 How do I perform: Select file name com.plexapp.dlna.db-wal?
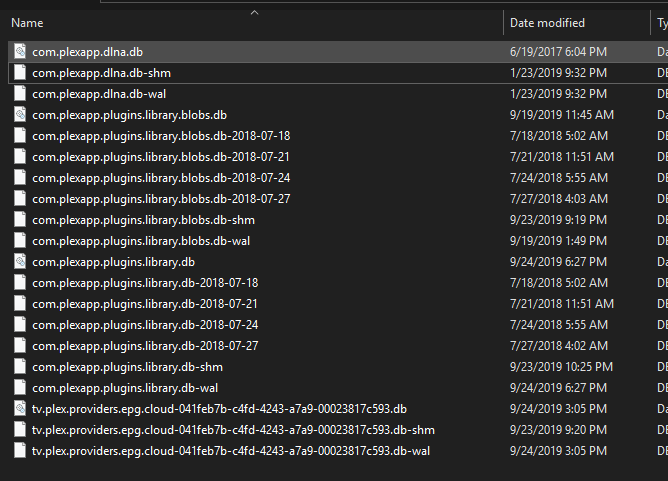[x=99, y=94]
